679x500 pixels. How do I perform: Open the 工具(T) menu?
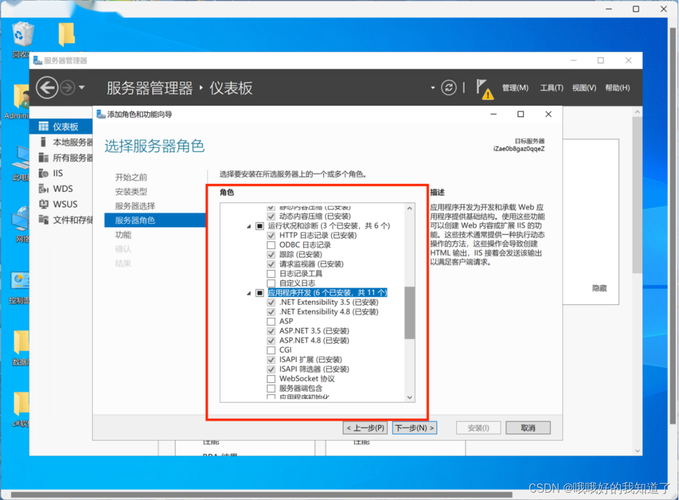tap(552, 88)
